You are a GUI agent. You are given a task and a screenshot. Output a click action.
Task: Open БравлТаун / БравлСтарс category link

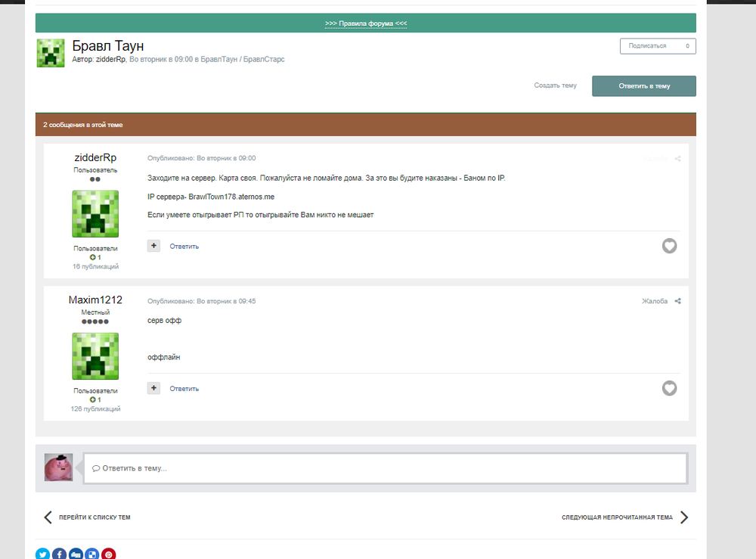243,59
